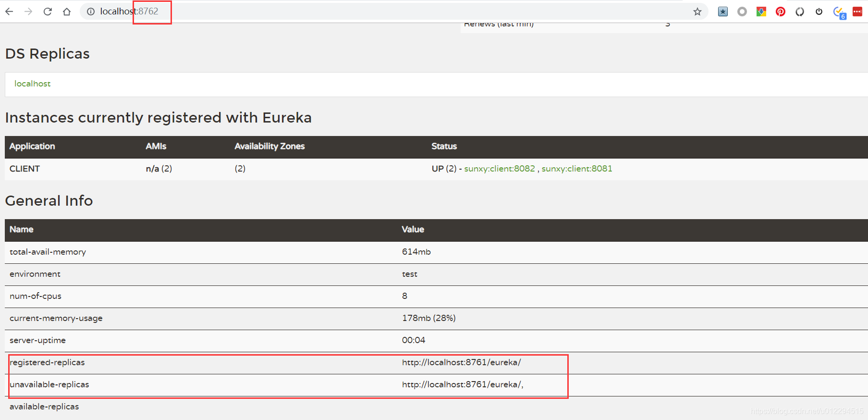Select the server-uptime row name

[x=37, y=340]
